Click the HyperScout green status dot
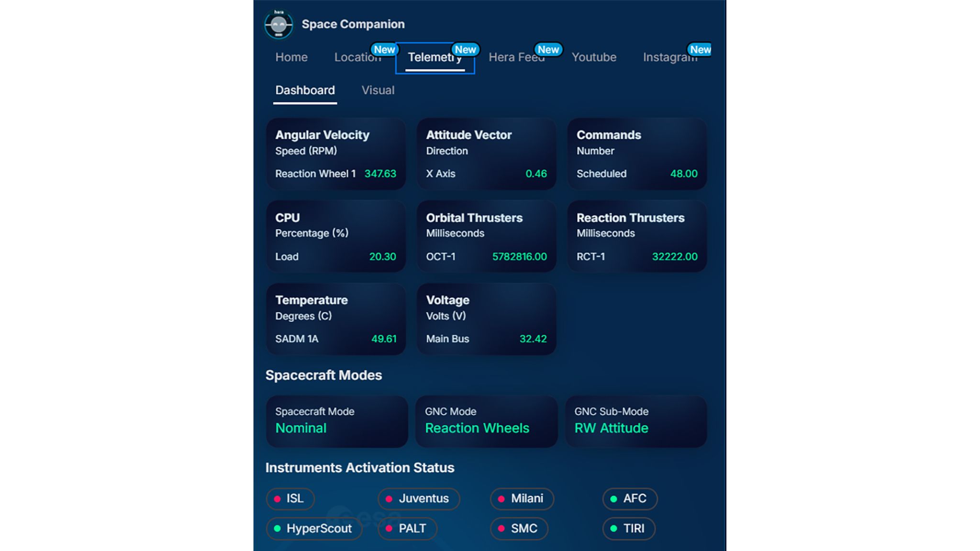 277,529
